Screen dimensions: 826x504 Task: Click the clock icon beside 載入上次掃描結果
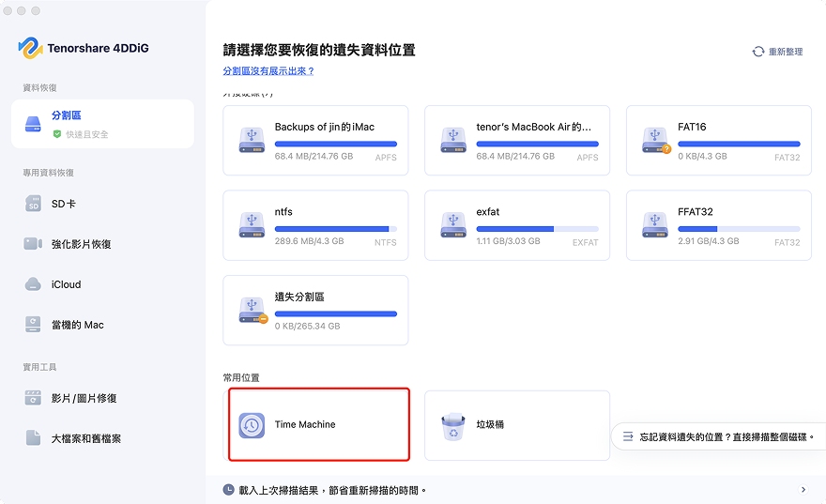point(228,490)
